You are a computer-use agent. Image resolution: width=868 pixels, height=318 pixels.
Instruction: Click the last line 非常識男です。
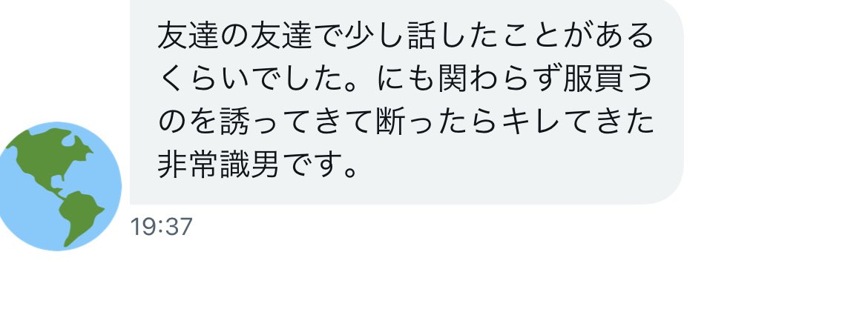coord(258,166)
